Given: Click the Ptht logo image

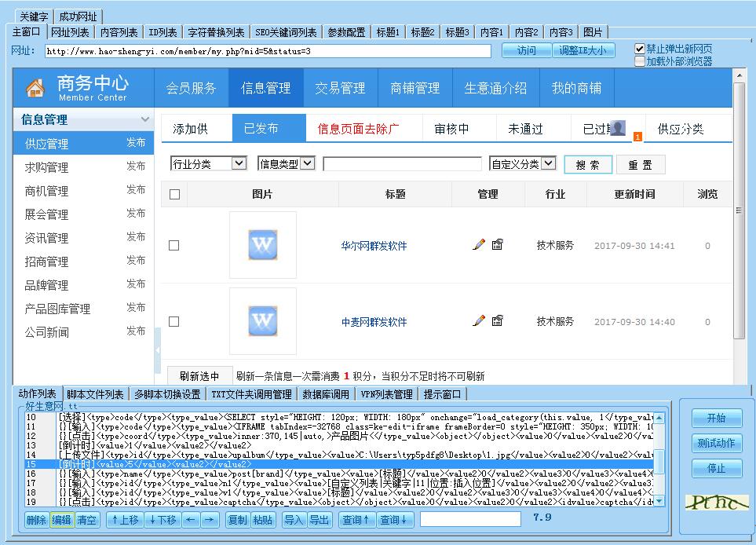Looking at the screenshot, I should click(x=717, y=502).
